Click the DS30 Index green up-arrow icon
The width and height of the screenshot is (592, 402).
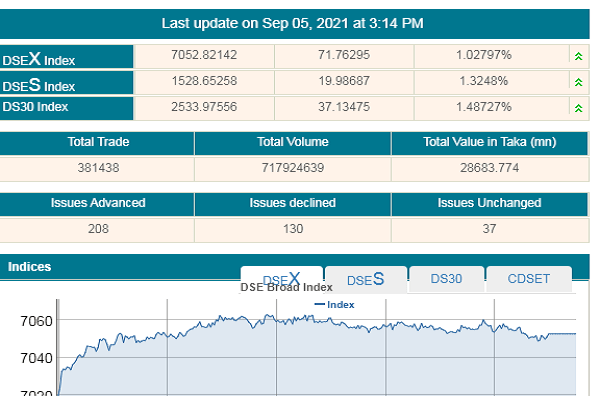(x=578, y=108)
